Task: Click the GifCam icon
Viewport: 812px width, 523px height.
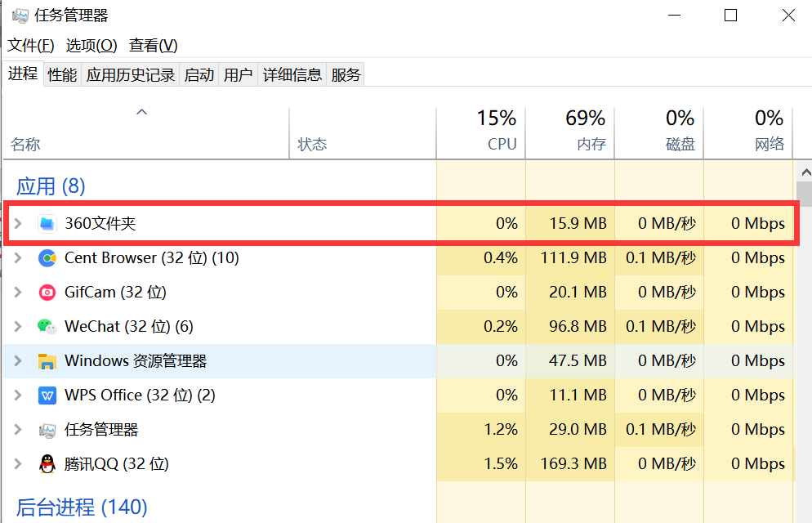Action: pos(47,293)
